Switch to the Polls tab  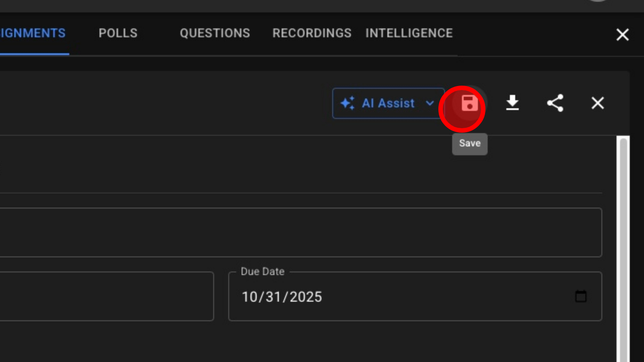coord(118,33)
